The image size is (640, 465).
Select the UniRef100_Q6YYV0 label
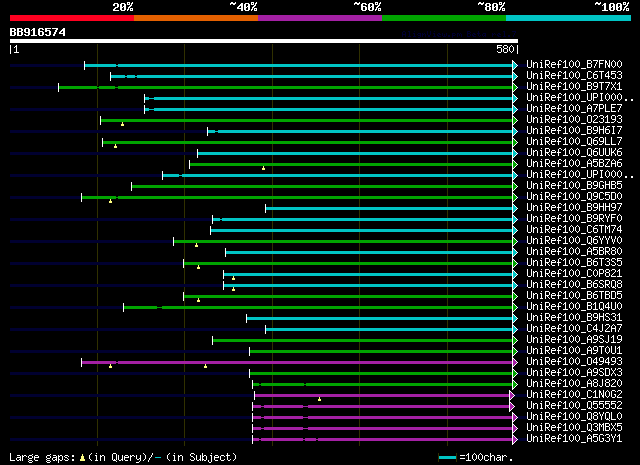574,240
